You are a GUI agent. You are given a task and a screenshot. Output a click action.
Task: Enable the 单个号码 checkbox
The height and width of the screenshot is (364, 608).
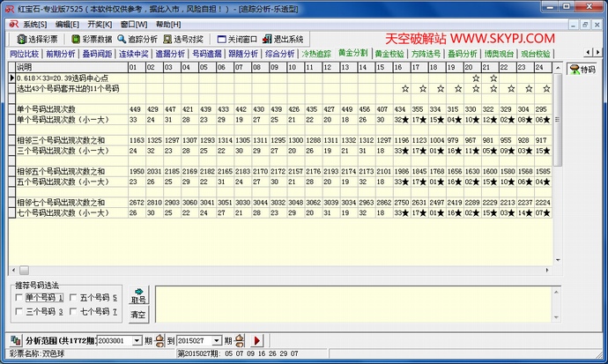[x=19, y=298]
